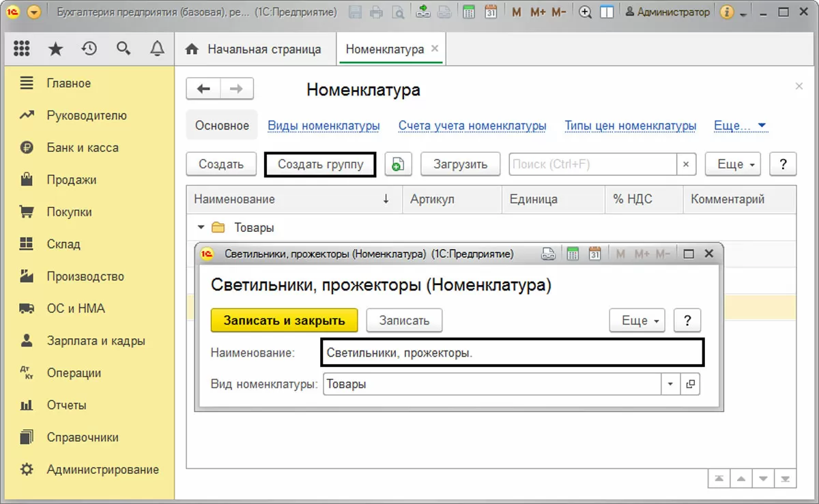Click the Наименование input field in the dialog
Image resolution: width=819 pixels, height=504 pixels.
coord(512,353)
